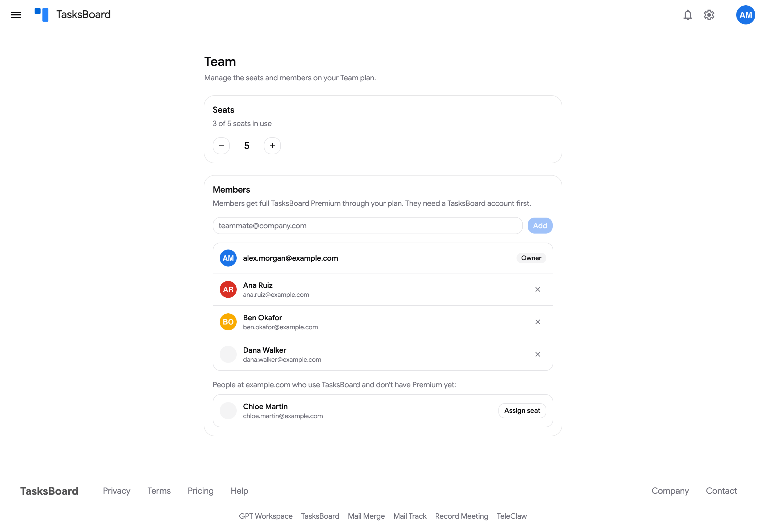Open TeleClaw footer link
766x532 pixels.
click(512, 516)
